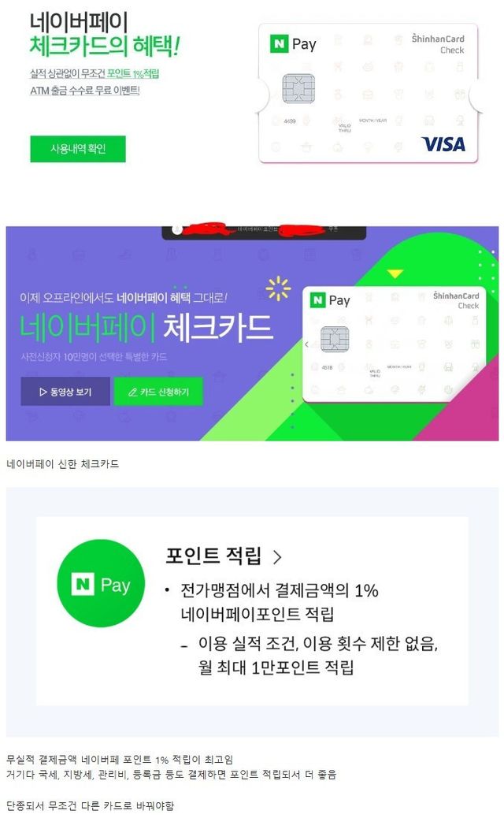The image size is (504, 818).
Task: Click the chip on the banner card
Action: click(334, 339)
